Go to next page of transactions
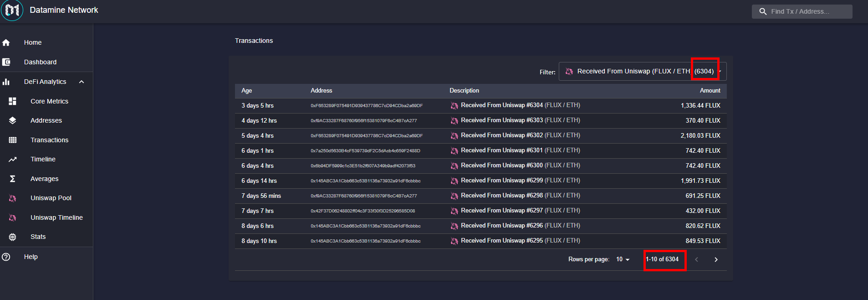Viewport: 868px width, 300px height. (716, 259)
